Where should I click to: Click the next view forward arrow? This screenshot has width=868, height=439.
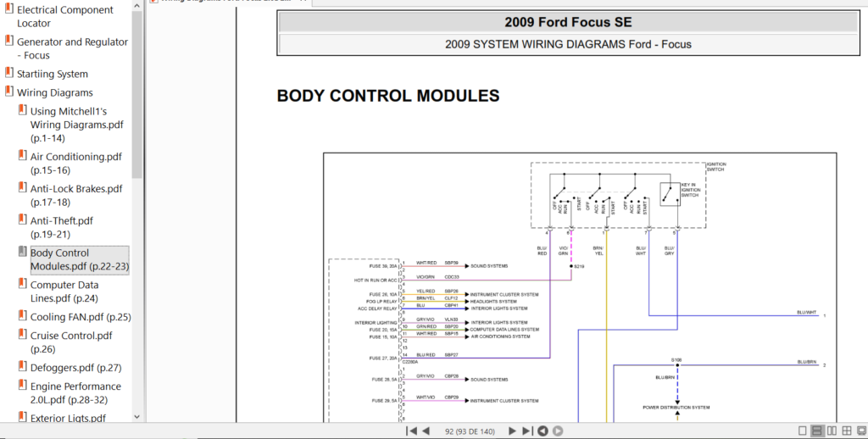click(x=558, y=431)
